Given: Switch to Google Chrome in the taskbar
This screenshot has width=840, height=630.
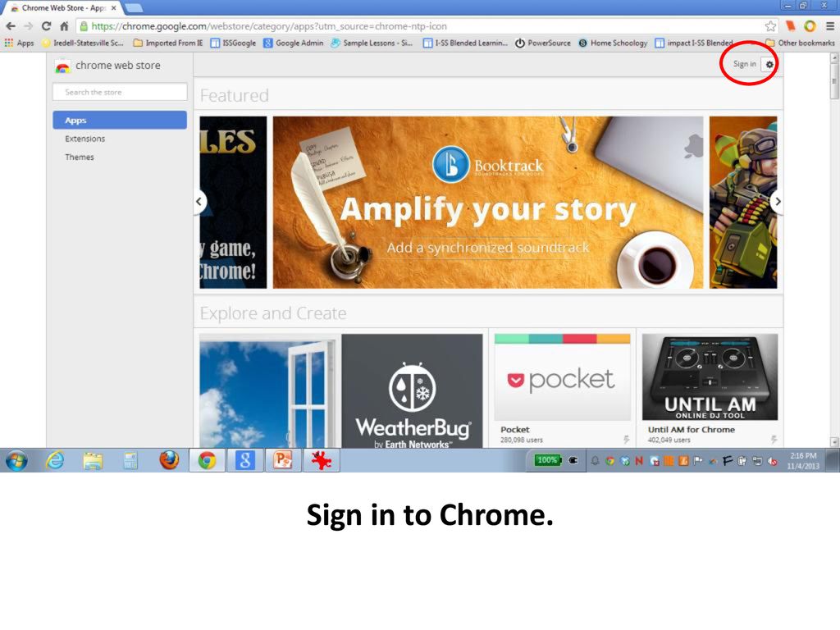Looking at the screenshot, I should 207,461.
